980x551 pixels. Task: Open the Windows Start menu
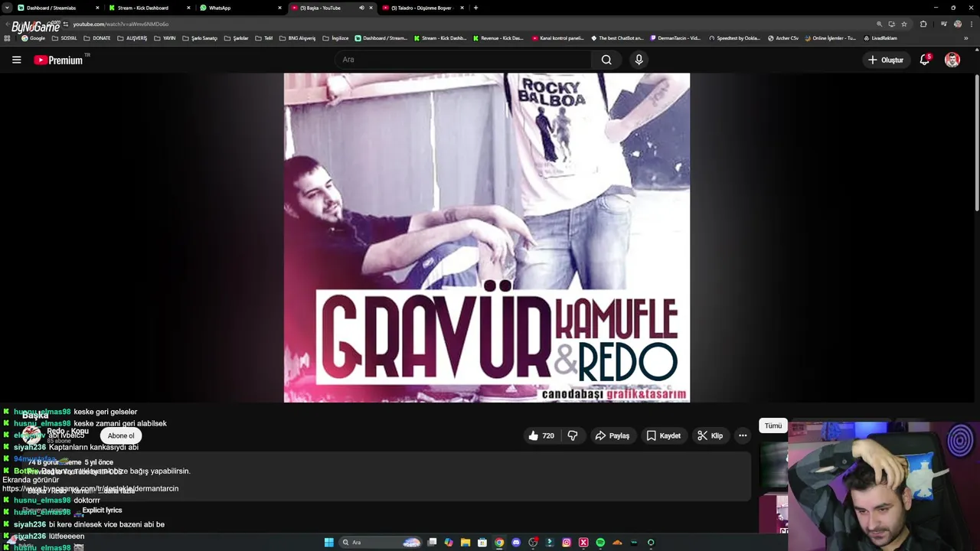[329, 543]
